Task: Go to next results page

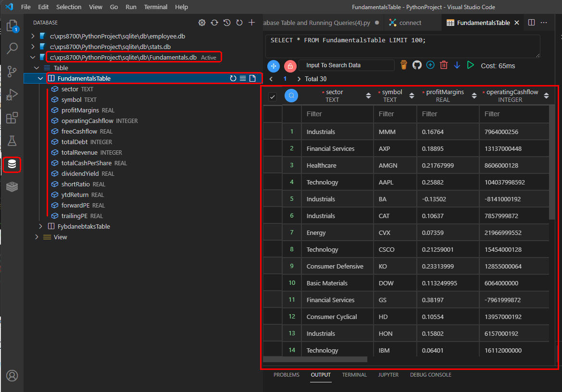Action: [299, 79]
